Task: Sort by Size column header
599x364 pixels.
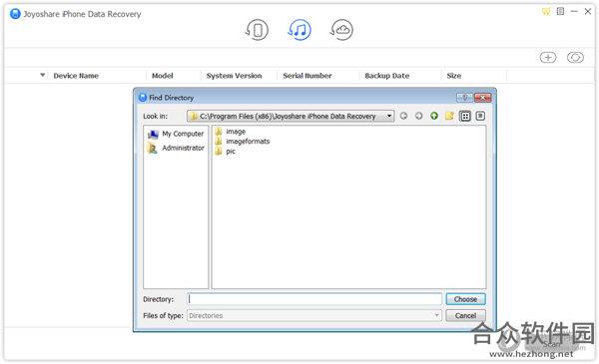Action: click(x=454, y=76)
